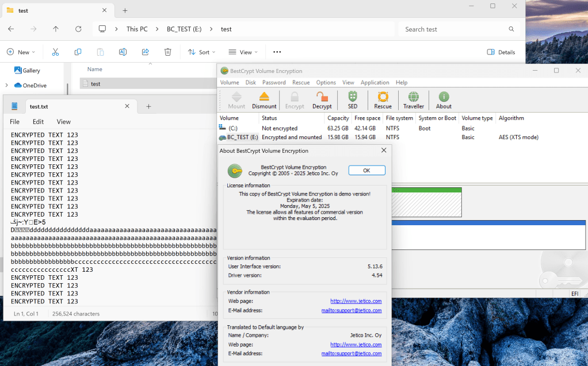Viewport: 588px width, 366px height.
Task: Open the Vendor Web page jetico.com link
Action: 356,301
